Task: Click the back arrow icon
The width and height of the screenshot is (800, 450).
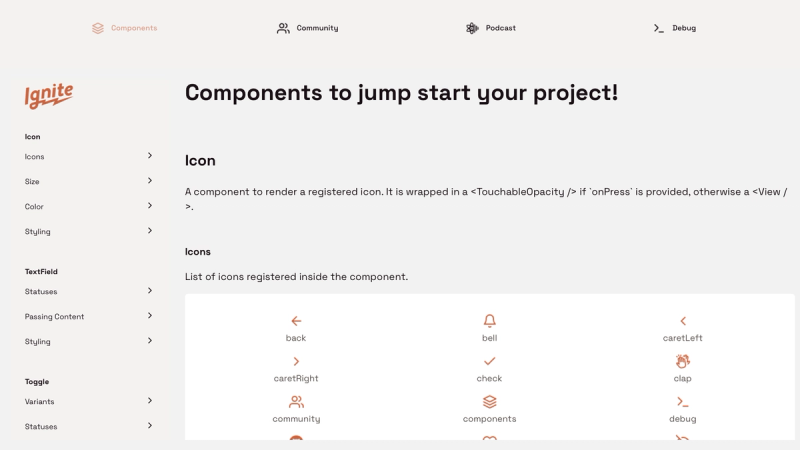Action: [296, 321]
